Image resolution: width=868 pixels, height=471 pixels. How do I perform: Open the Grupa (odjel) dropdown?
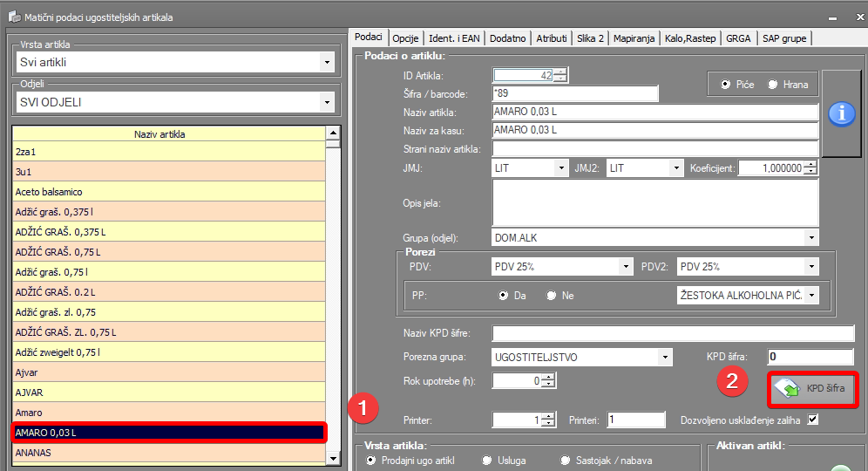811,237
